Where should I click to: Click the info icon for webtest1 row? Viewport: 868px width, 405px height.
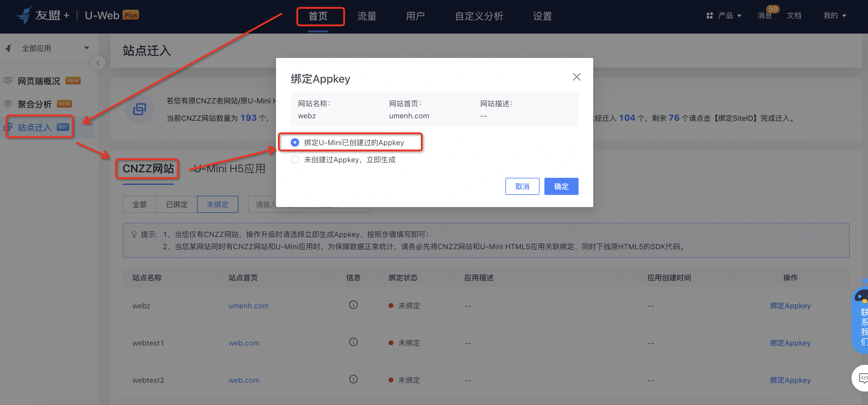click(x=353, y=342)
